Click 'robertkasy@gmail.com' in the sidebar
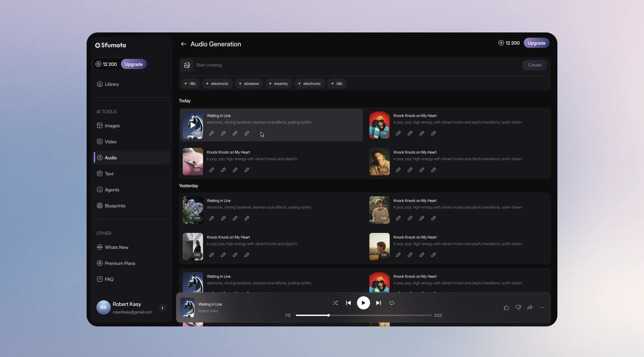Viewport: 644px width, 357px height. point(132,312)
